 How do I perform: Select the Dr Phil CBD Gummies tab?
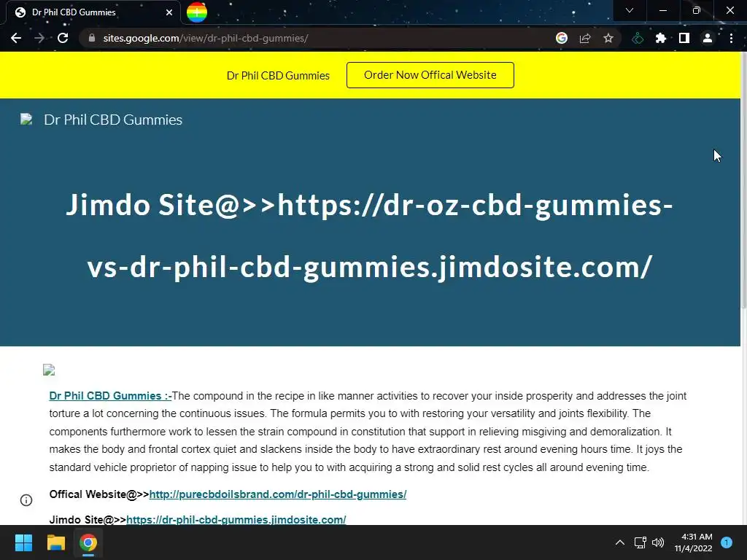tap(93, 12)
